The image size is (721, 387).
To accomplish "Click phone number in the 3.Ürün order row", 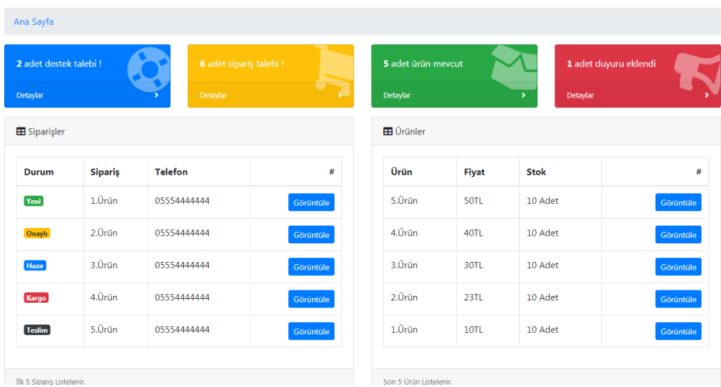I will (182, 265).
